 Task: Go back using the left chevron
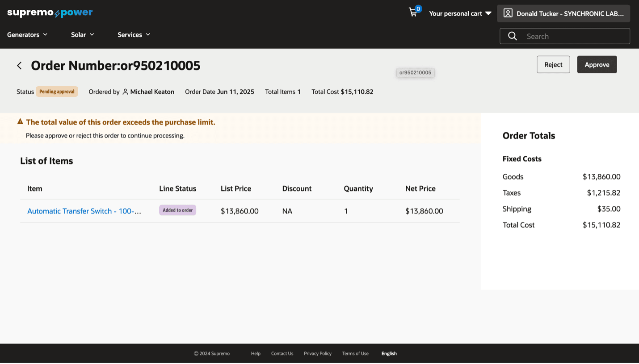click(x=19, y=66)
